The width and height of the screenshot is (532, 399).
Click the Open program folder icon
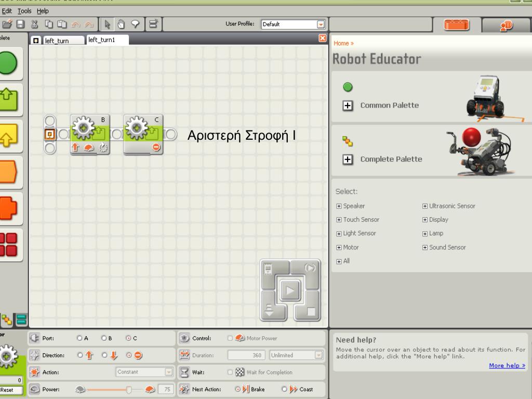[x=7, y=24]
